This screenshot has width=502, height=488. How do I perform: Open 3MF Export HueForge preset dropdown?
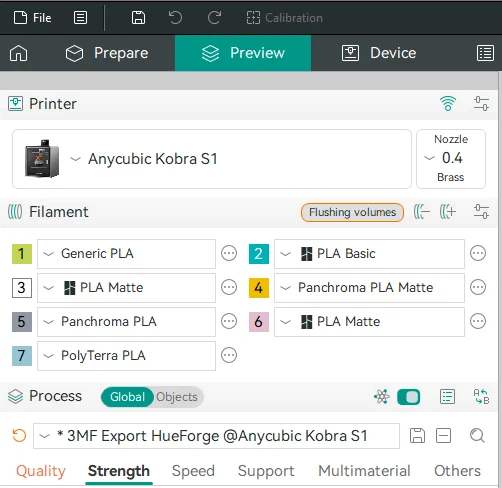pos(216,436)
